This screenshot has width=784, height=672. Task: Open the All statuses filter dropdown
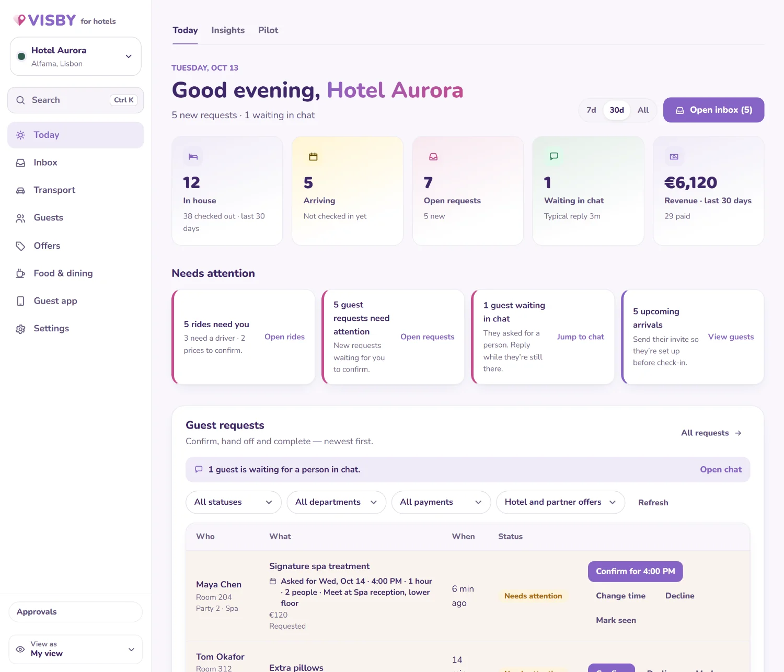(x=234, y=502)
